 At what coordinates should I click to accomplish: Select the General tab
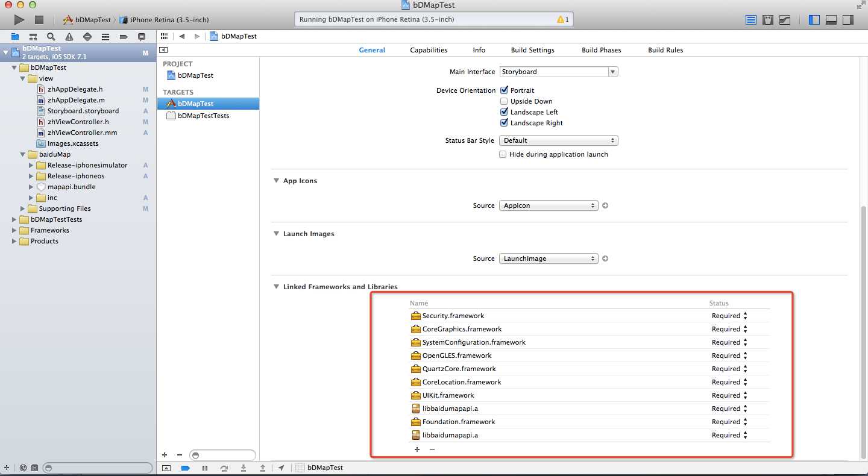pos(372,50)
